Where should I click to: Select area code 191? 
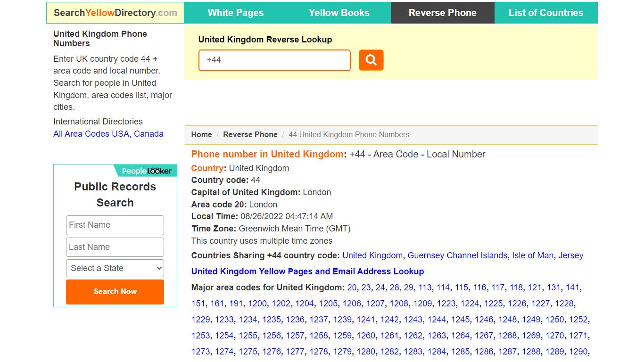236,304
